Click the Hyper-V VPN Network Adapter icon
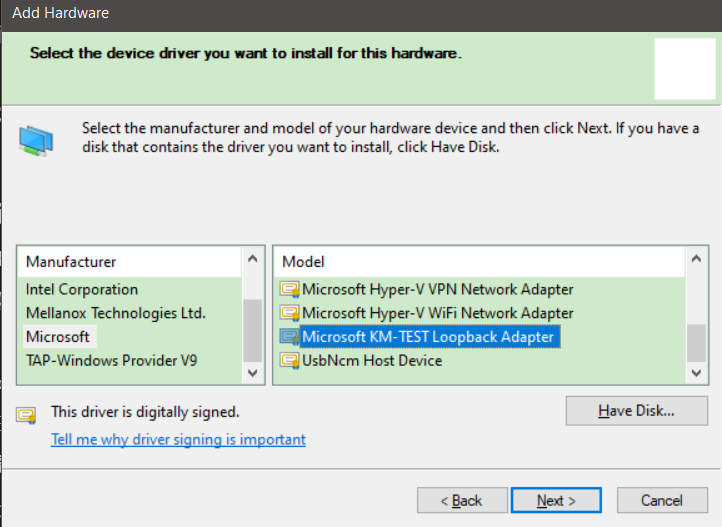 click(290, 290)
